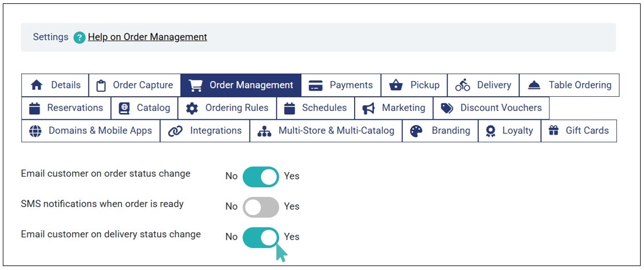The image size is (644, 270).
Task: Disable email customer on order status change
Action: [261, 176]
